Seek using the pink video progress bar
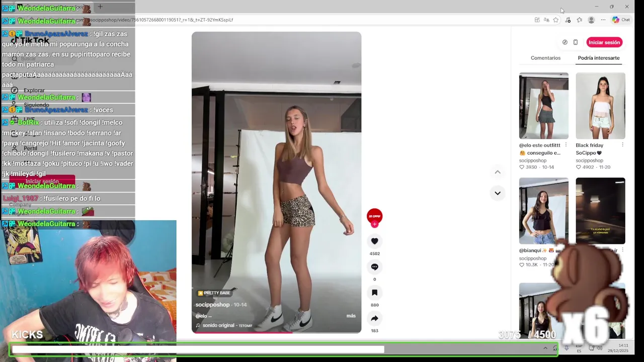Viewport: 644px width, 362px height. 276,332
